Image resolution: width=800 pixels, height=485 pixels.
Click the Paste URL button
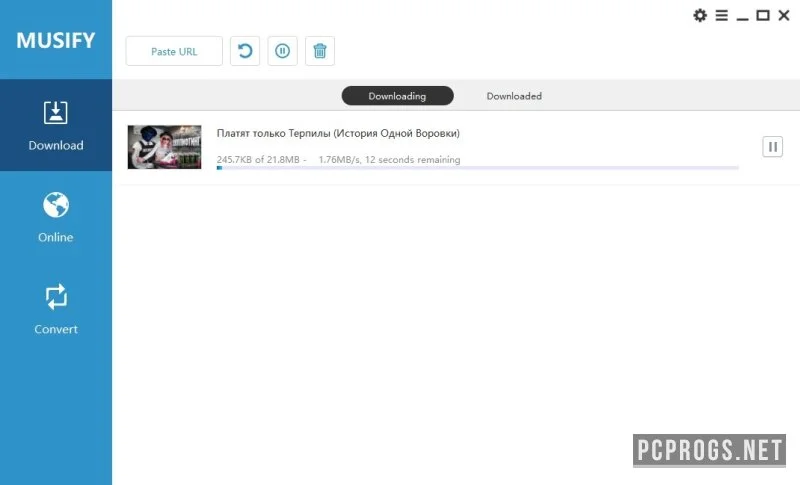coord(174,51)
